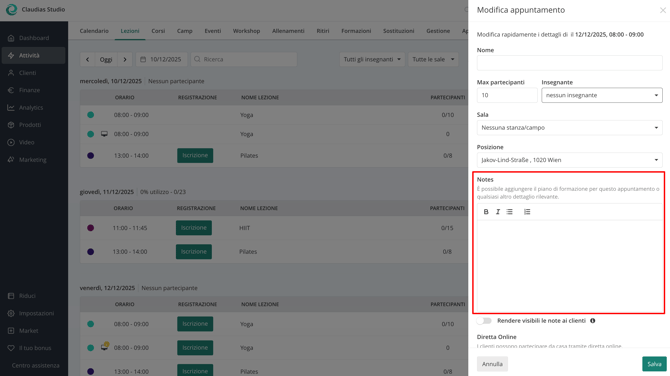Insert a bulleted list in Notes

(509, 212)
